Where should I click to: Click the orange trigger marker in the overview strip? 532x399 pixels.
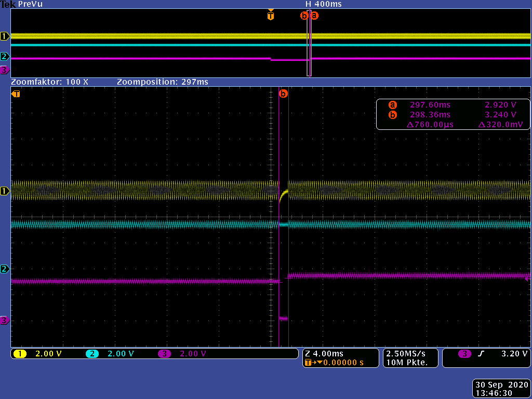coord(270,16)
